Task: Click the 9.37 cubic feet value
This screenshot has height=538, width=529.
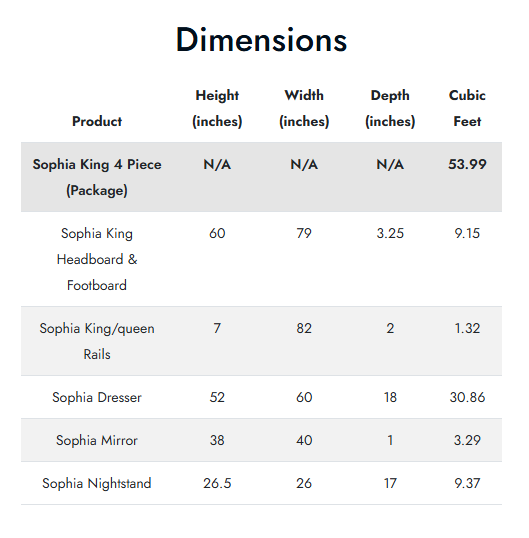Action: (467, 483)
